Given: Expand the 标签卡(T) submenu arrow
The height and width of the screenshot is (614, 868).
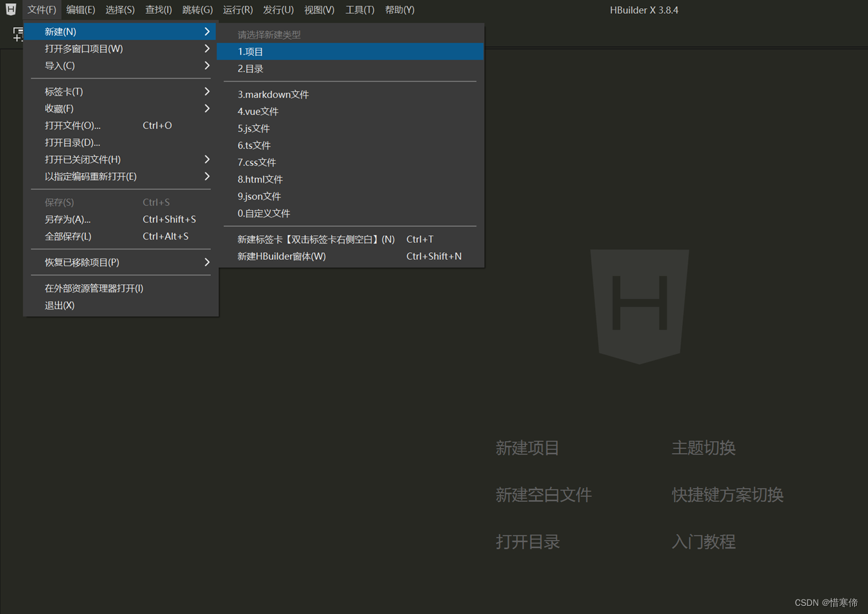Looking at the screenshot, I should (206, 91).
